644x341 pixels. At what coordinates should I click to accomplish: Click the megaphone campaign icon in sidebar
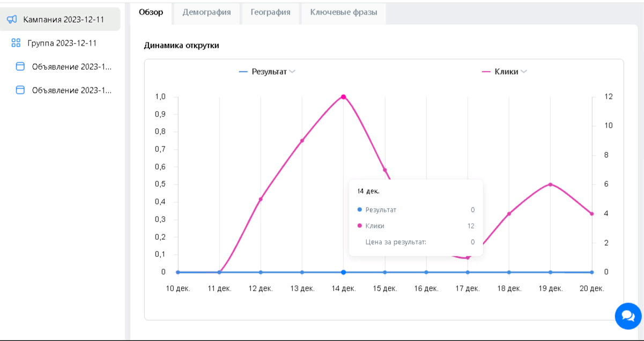point(12,19)
